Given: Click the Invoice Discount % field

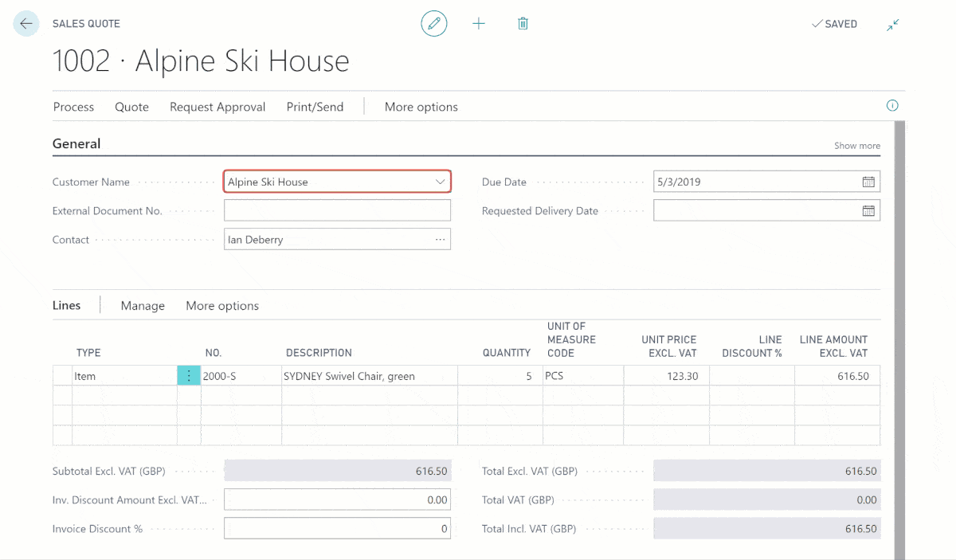Looking at the screenshot, I should tap(337, 528).
